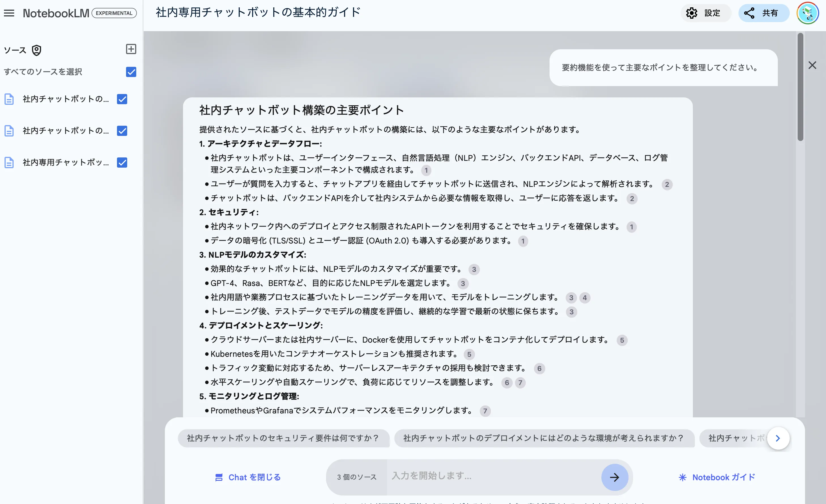Image resolution: width=826 pixels, height=504 pixels.
Task: Show next suggested questions with chevron
Action: point(778,438)
